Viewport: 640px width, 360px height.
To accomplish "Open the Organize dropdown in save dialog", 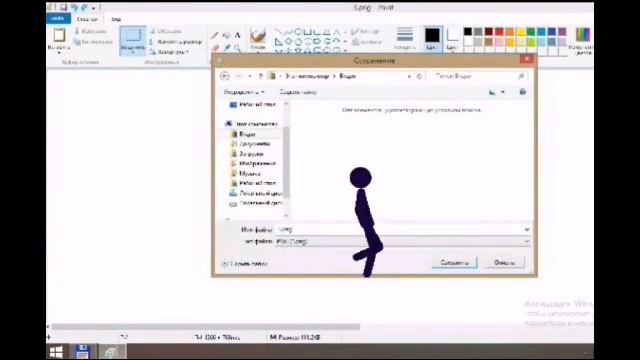I will point(244,92).
